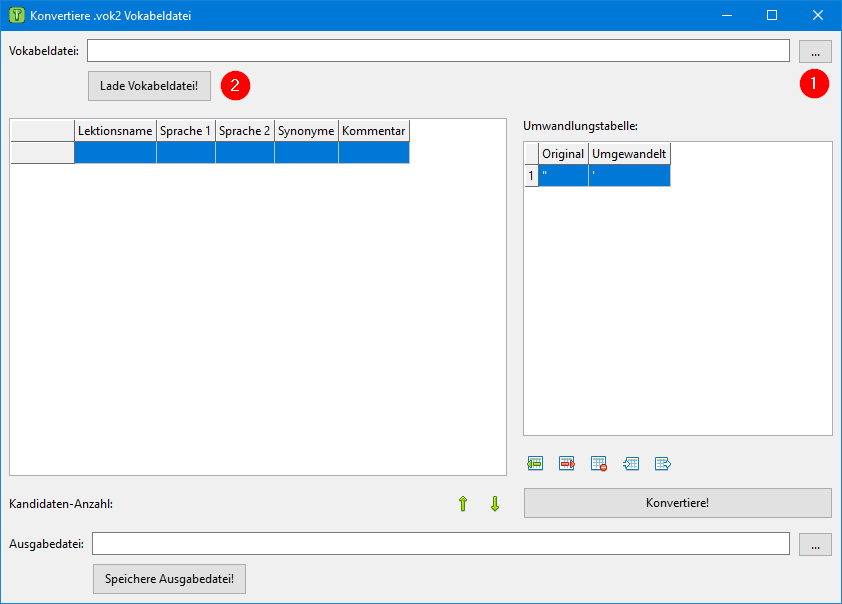Viewport: 842px width, 604px height.
Task: Click the clear table icon with red circle
Action: 599,464
